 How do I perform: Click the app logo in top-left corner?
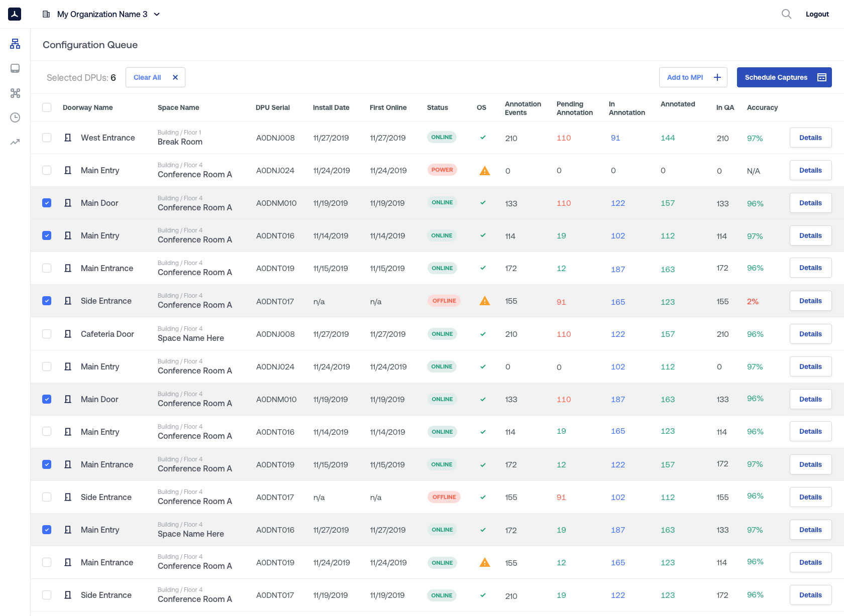click(x=15, y=14)
